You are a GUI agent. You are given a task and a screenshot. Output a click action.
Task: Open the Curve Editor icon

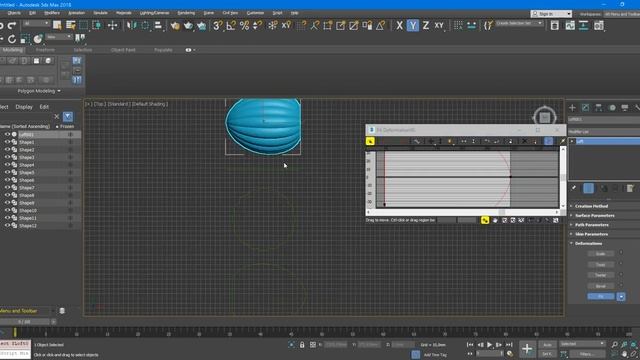[570, 26]
